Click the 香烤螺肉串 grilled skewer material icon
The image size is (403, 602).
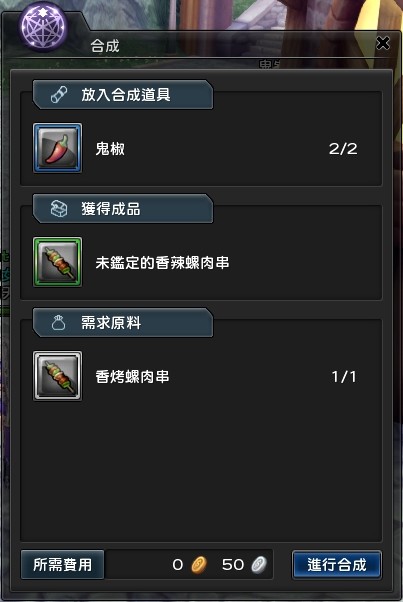coord(58,376)
